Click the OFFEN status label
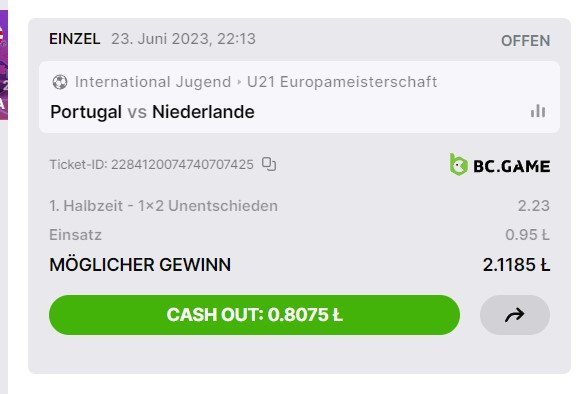The height and width of the screenshot is (394, 588). coord(525,40)
